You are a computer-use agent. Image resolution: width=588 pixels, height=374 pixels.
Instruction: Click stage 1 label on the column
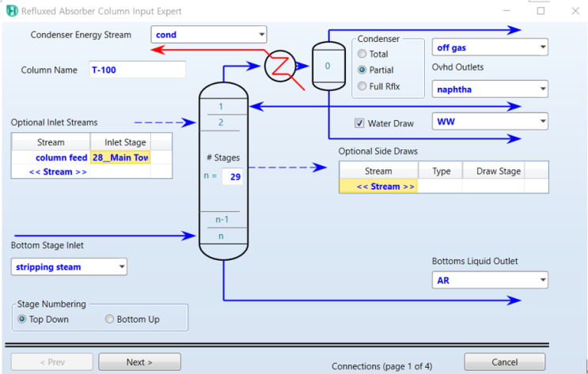[221, 107]
